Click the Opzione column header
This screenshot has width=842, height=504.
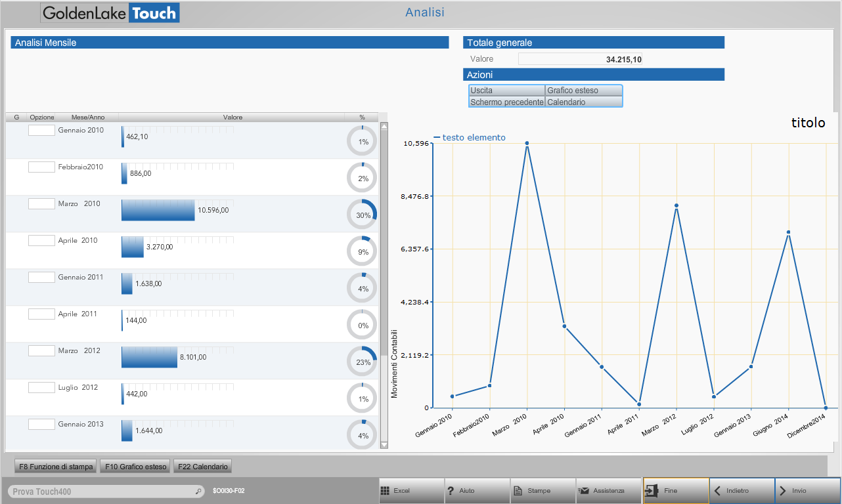click(x=42, y=117)
